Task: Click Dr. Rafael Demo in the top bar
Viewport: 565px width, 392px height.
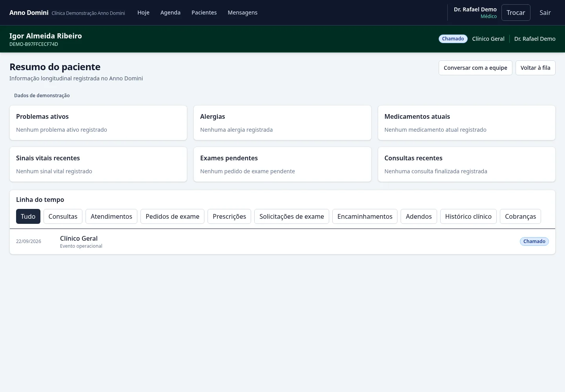Action: point(475,9)
